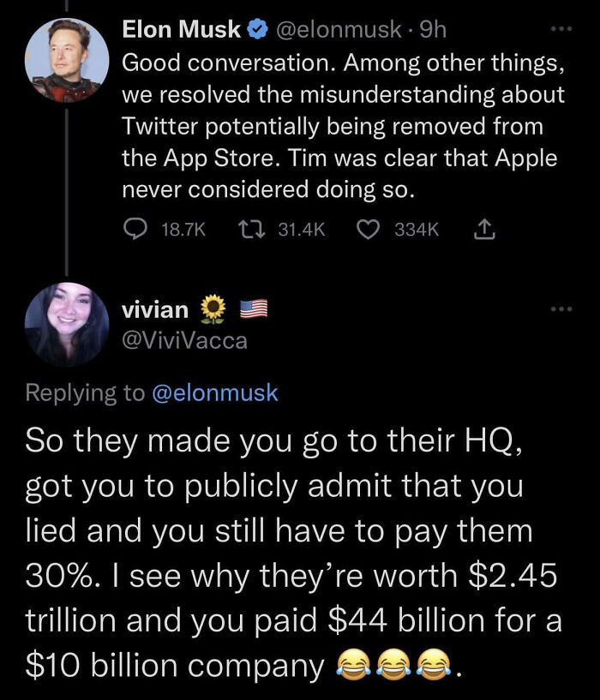Click the @ViviVacca handle
The height and width of the screenshot is (700, 600).
click(184, 341)
